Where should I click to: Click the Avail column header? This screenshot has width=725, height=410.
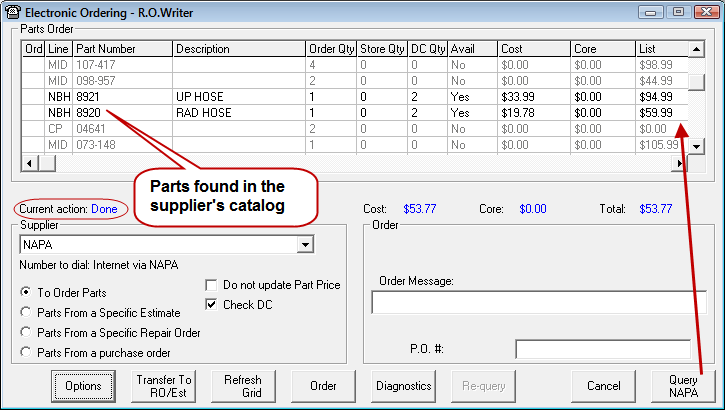472,49
